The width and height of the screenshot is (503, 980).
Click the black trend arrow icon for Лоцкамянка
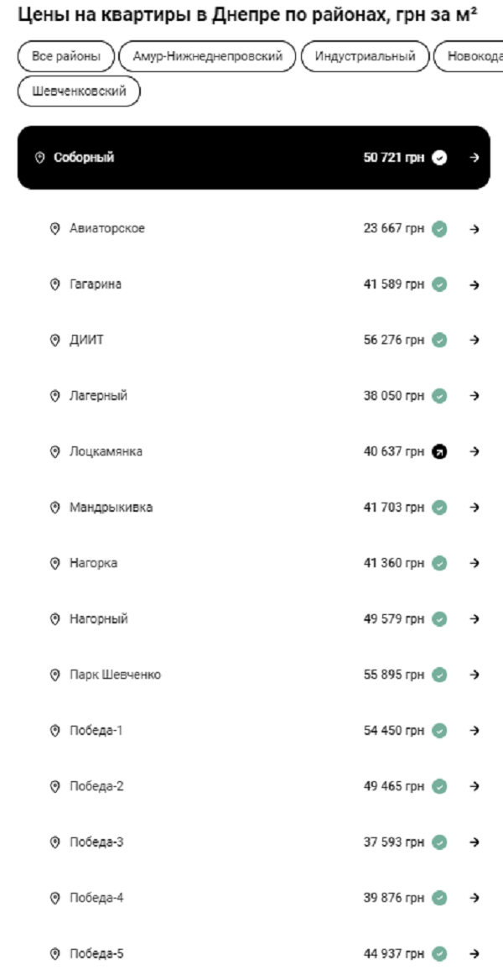(x=439, y=451)
